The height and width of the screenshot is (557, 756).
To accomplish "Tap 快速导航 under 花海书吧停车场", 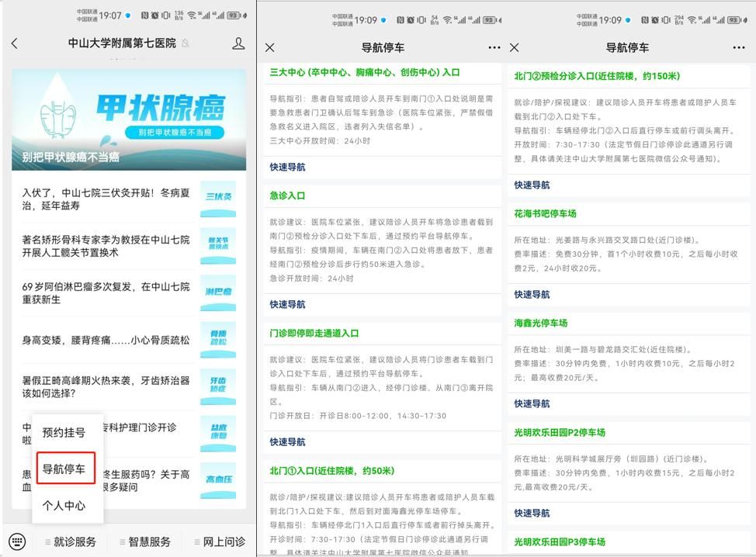I will pyautogui.click(x=532, y=294).
